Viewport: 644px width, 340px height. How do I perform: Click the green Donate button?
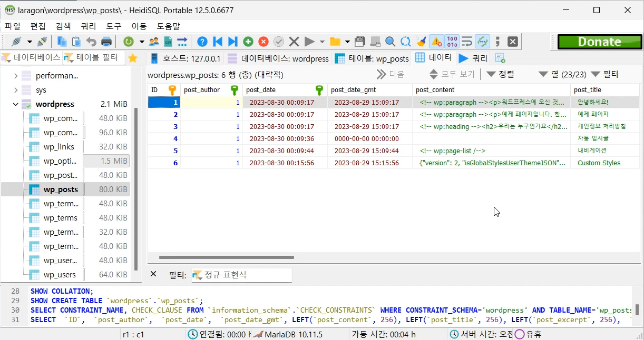point(600,42)
